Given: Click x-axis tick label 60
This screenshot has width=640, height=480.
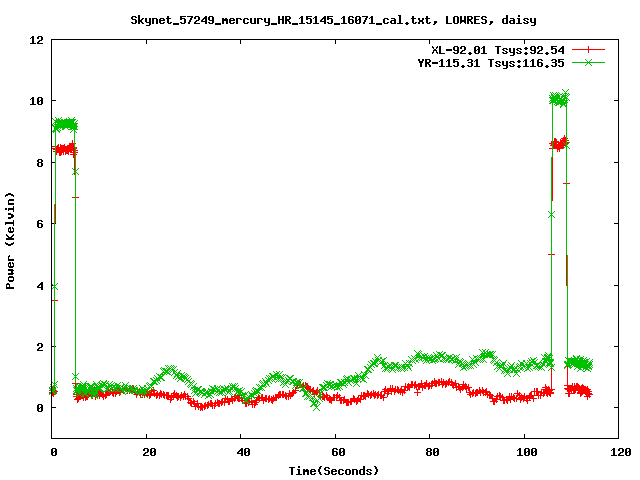Looking at the screenshot, I should (338, 452).
